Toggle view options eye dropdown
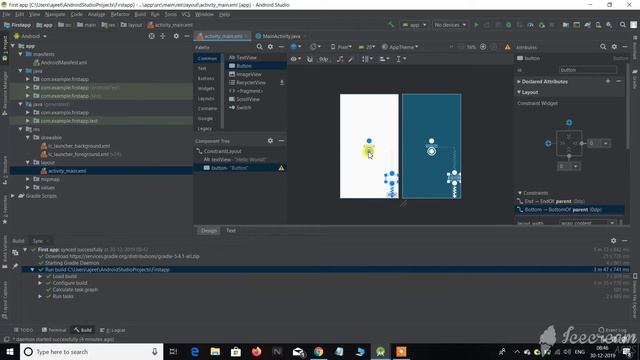This screenshot has width=640, height=360. pos(296,59)
